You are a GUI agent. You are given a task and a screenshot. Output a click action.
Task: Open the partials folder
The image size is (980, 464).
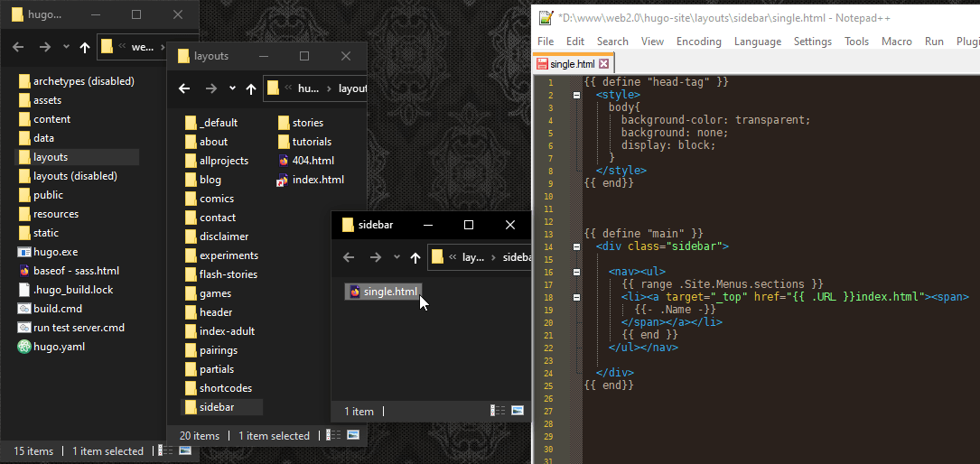[216, 369]
